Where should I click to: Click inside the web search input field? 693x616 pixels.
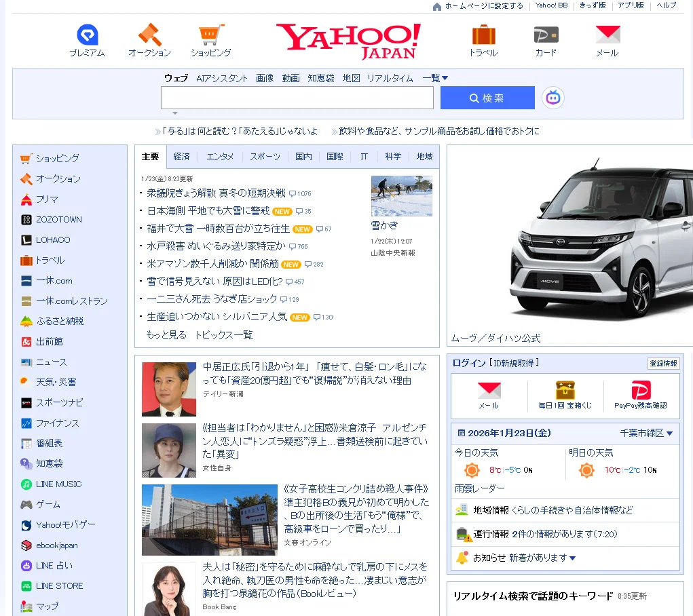297,98
